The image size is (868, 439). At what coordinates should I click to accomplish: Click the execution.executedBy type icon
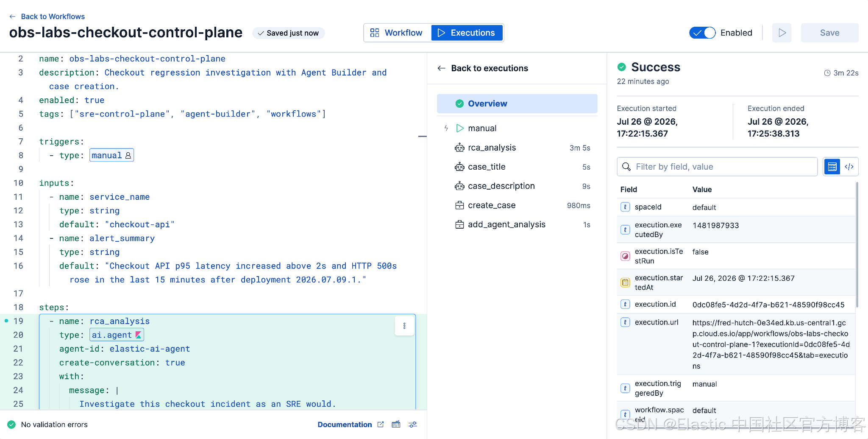(625, 229)
